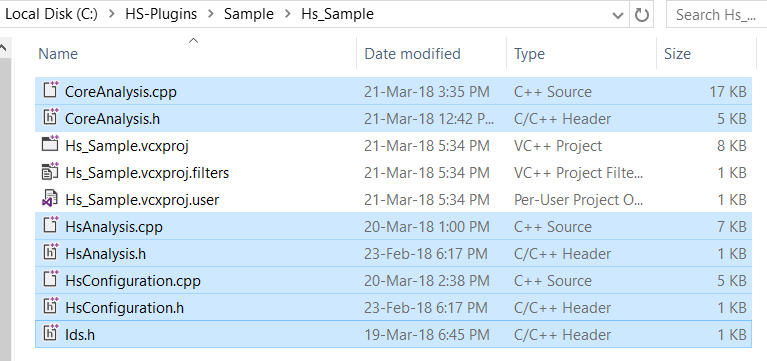Select file name CoreAnalysis.h
This screenshot has height=361, width=767.
click(113, 119)
